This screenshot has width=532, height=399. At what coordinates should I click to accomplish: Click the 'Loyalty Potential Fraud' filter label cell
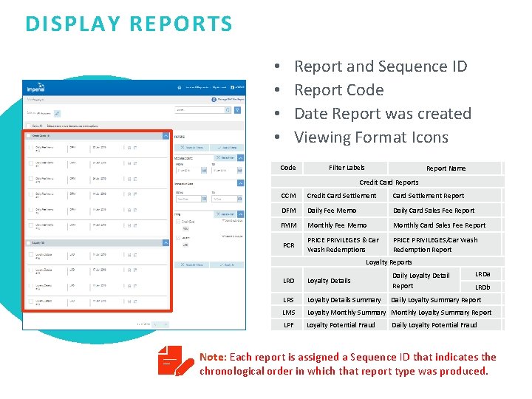click(345, 325)
